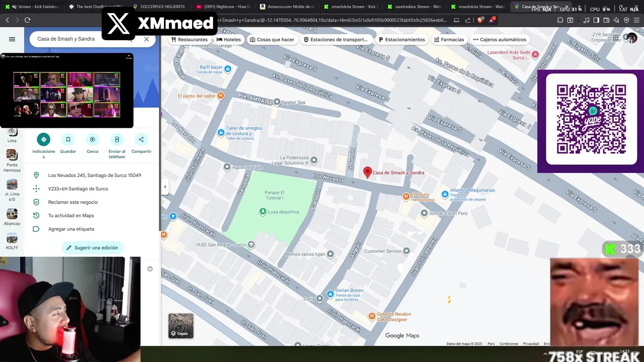Click the IASD San Roque marker

(x=252, y=245)
